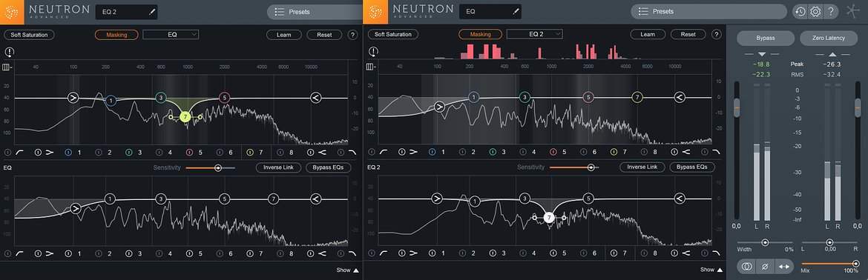Click output gain link triangle above right meters
The image size is (868, 280).
click(832, 54)
